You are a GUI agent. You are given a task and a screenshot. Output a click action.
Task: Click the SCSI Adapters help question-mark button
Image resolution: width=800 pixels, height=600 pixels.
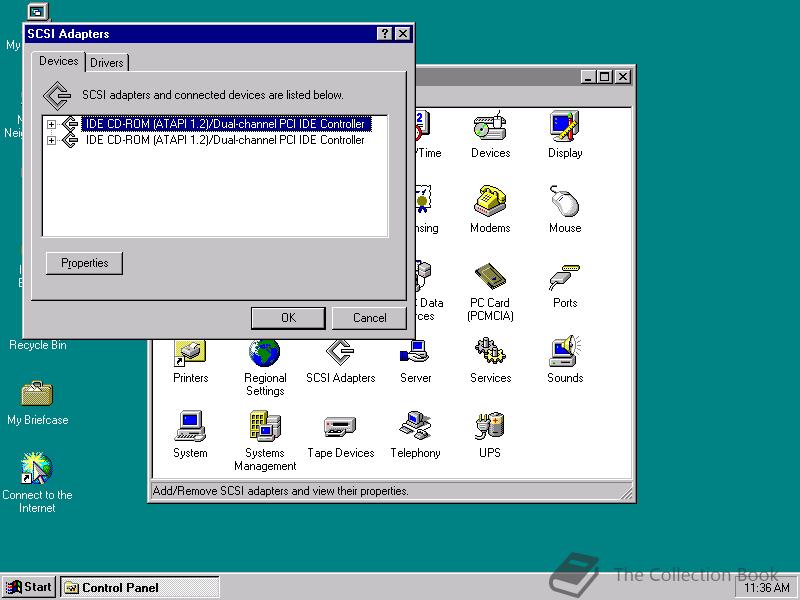(385, 34)
